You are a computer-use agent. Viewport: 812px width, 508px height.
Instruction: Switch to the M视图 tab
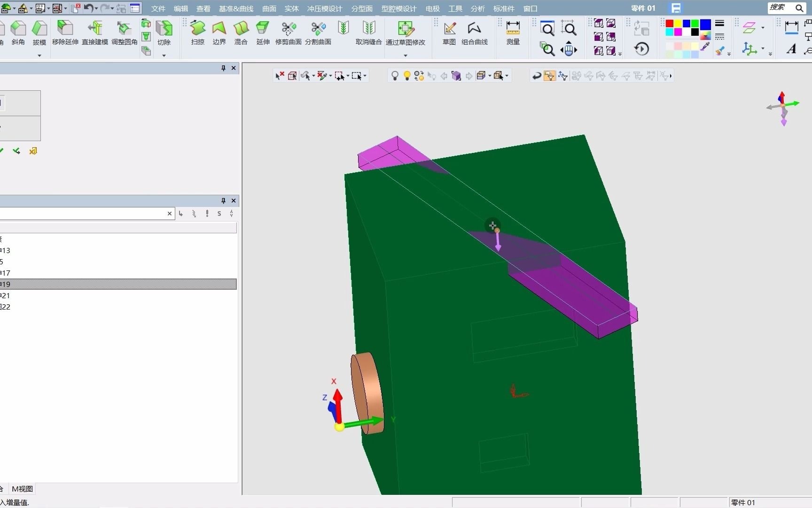(x=22, y=489)
